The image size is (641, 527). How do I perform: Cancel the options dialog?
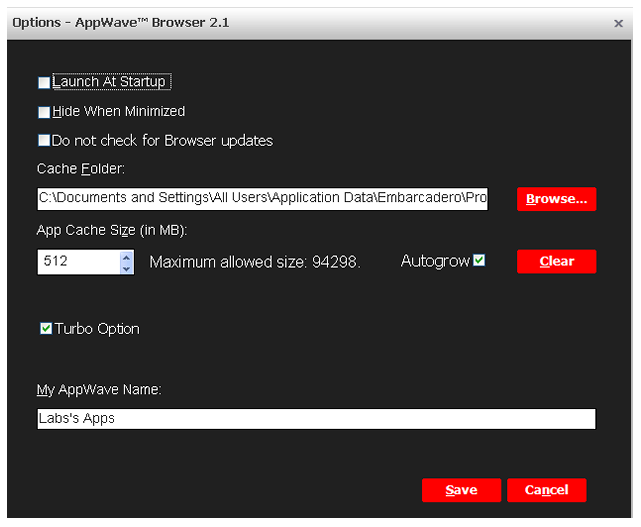pyautogui.click(x=547, y=490)
